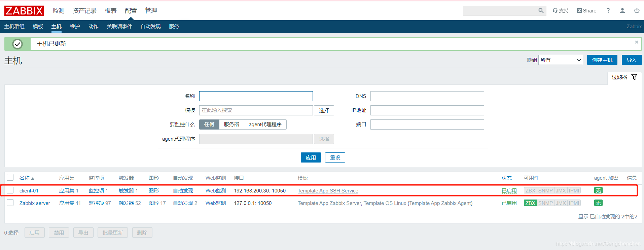Click the search magnifier icon

pyautogui.click(x=541, y=11)
